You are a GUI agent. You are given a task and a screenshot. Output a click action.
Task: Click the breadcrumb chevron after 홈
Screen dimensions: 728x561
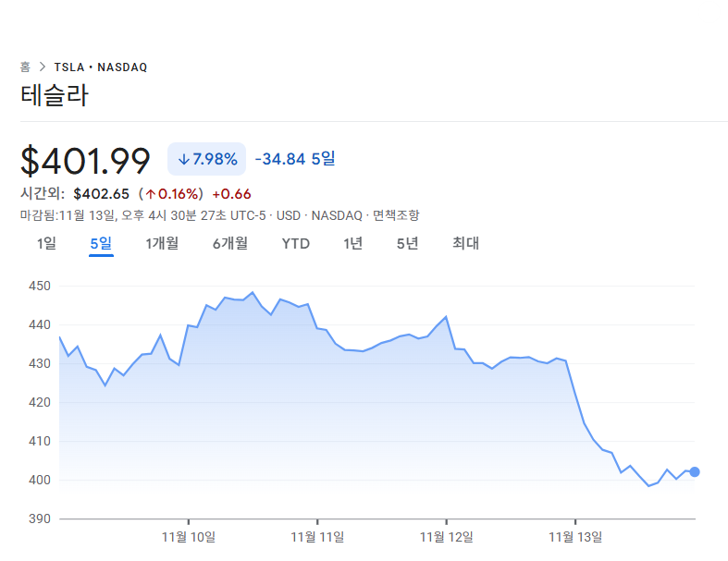click(43, 67)
